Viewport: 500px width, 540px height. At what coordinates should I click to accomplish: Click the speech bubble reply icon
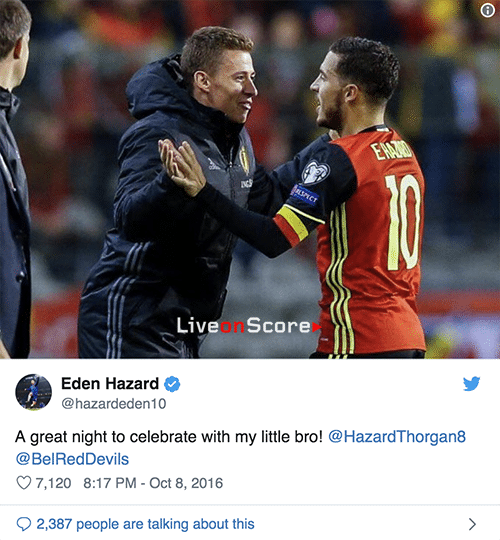(24, 524)
